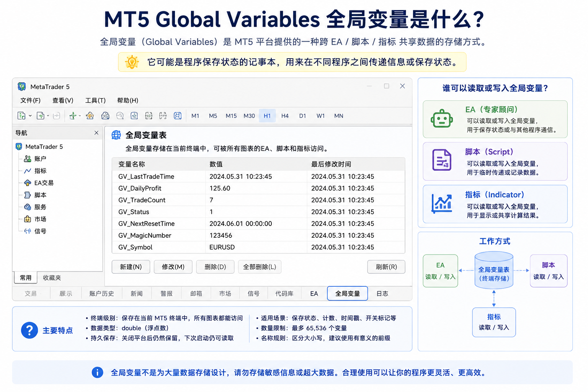Click the blue info icon in bottom banner

pos(98,372)
